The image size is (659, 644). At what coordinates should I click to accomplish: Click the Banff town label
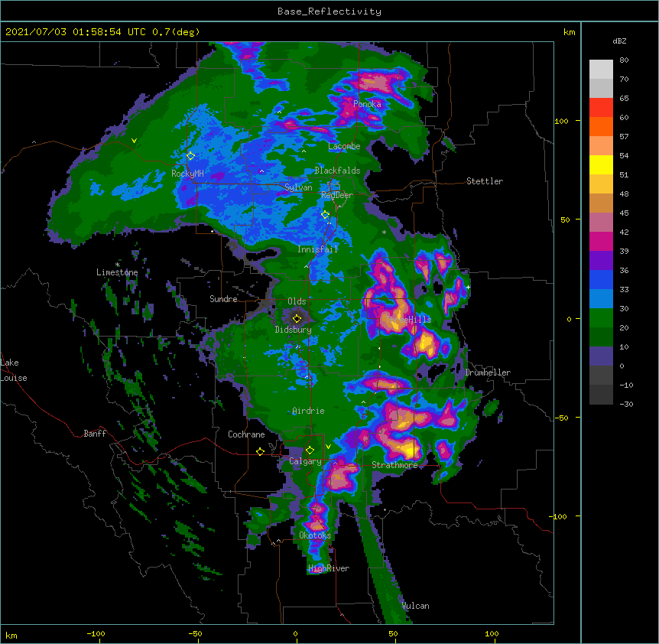pos(95,434)
